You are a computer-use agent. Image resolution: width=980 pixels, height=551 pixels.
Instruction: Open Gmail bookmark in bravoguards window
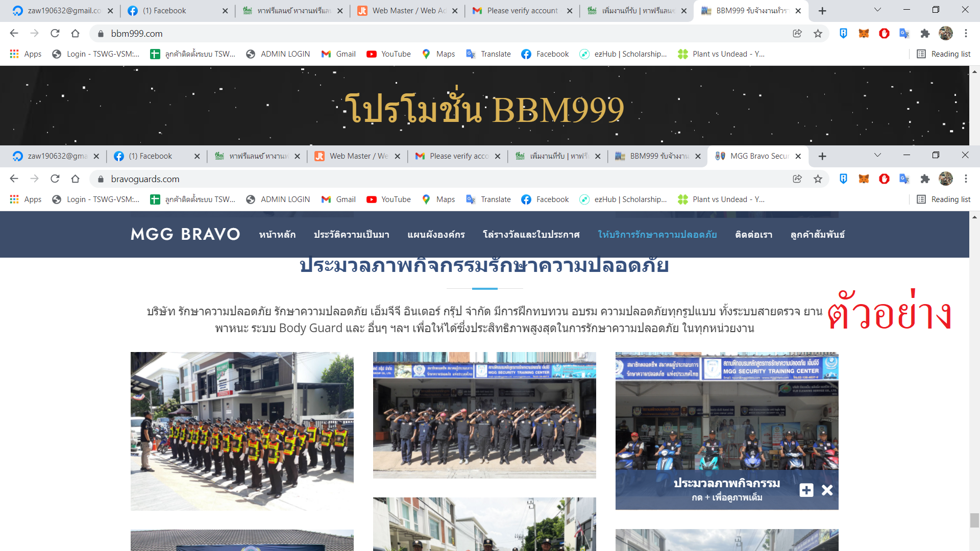[338, 199]
